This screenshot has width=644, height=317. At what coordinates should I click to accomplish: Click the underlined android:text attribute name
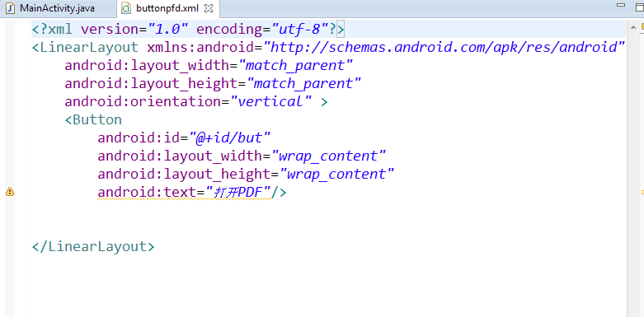coord(147,192)
